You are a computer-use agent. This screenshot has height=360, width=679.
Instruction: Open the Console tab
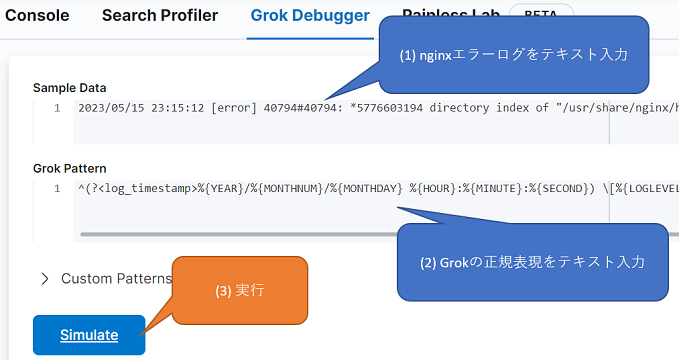click(x=37, y=16)
